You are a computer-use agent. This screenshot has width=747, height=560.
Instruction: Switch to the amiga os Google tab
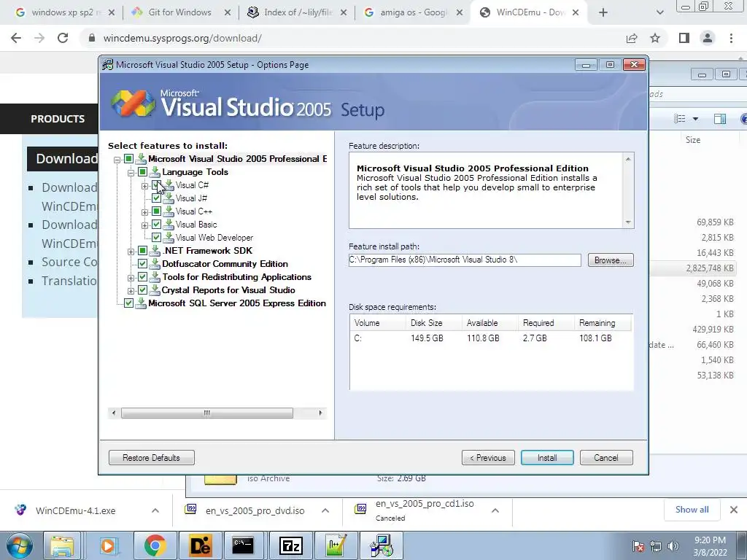tap(414, 12)
